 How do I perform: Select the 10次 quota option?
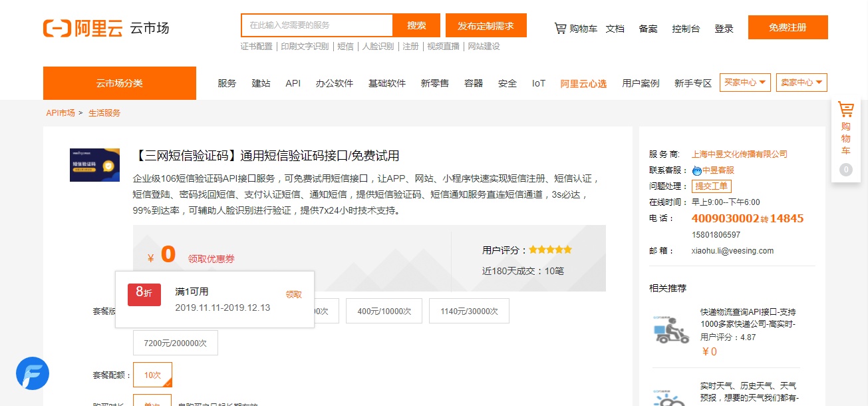(x=153, y=375)
